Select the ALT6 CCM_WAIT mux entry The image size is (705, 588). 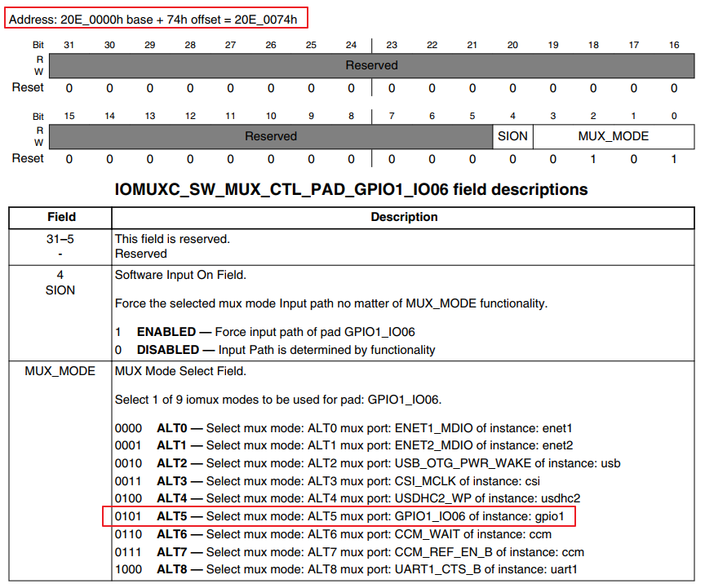pos(333,534)
